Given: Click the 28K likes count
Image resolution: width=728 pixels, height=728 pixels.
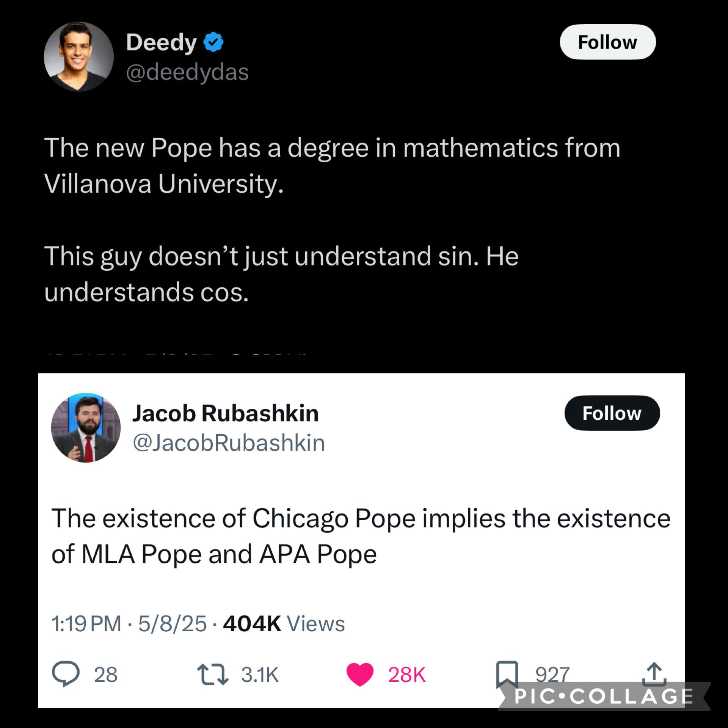Looking at the screenshot, I should [406, 675].
